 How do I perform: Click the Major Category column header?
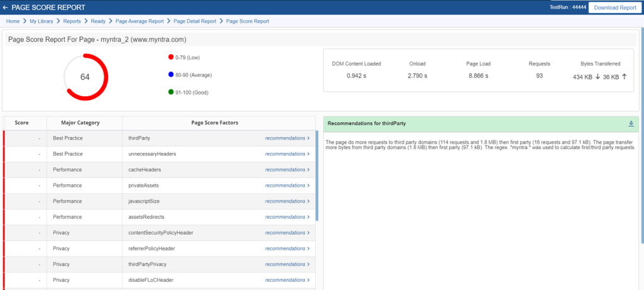pos(80,123)
